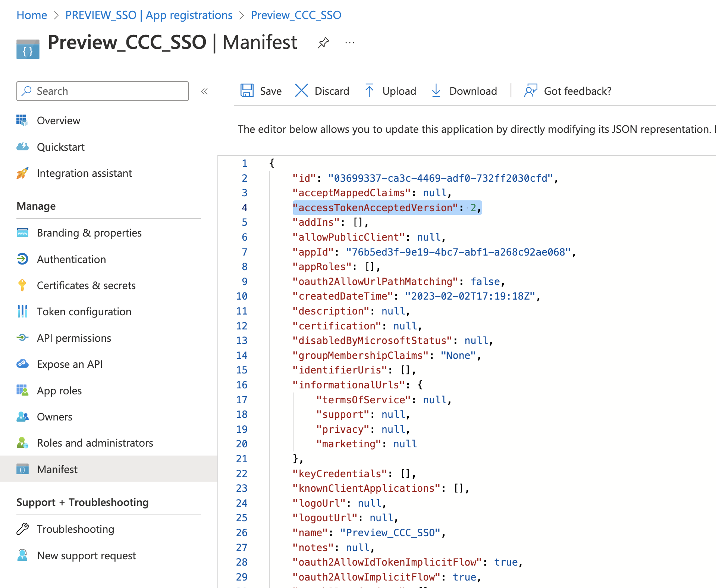Screen dimensions: 716x588
Task: Click the Integration assistant rocket icon
Action: pyautogui.click(x=22, y=173)
